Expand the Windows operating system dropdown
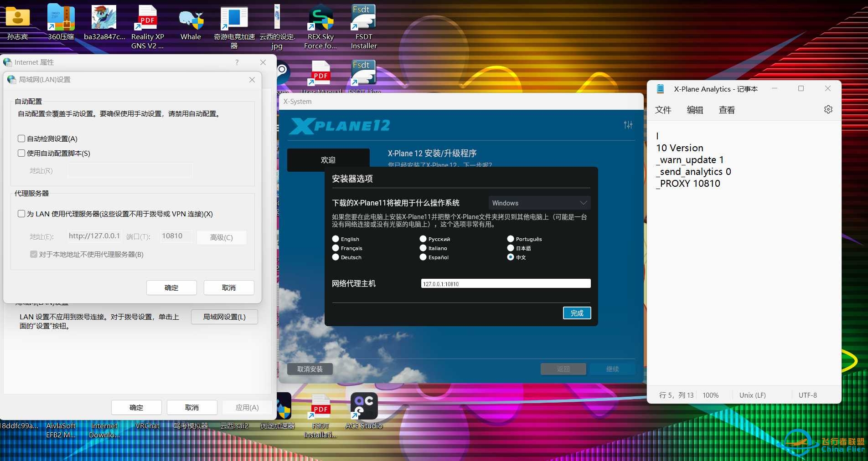The image size is (868, 461). click(539, 203)
